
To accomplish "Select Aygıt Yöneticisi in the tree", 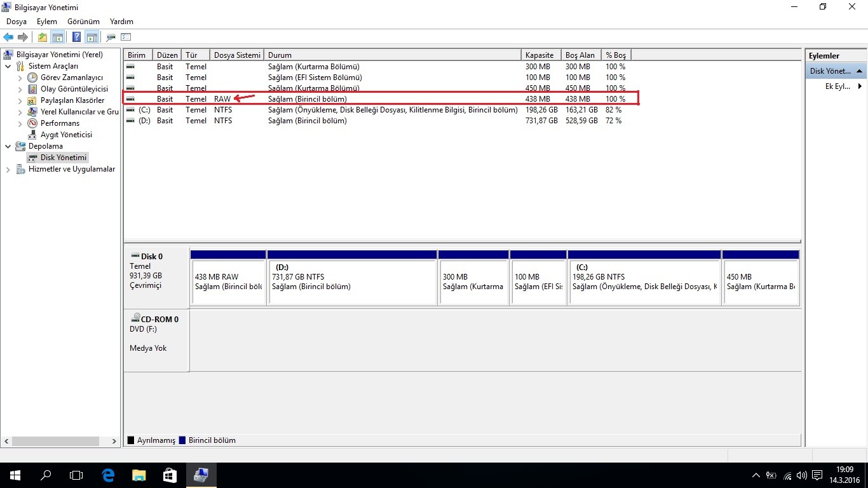I will [66, 135].
